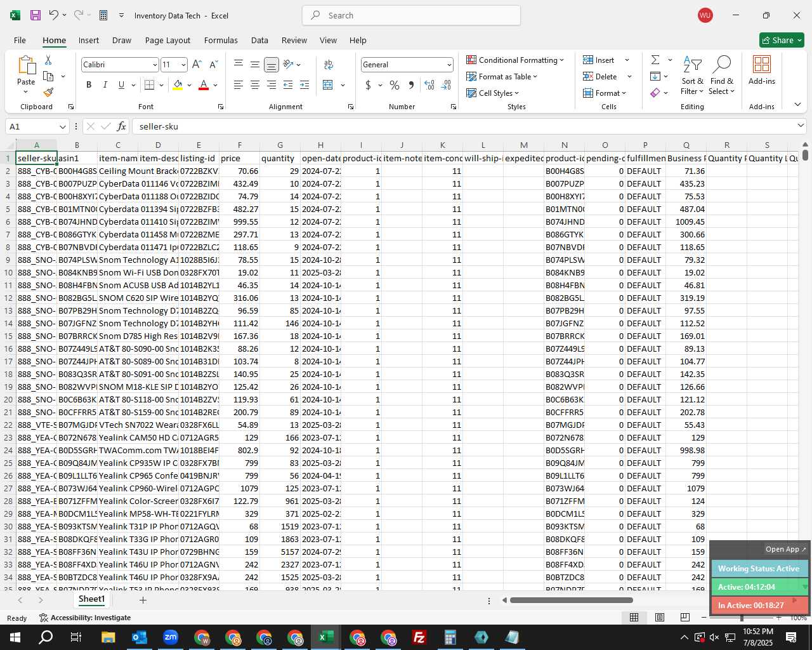Screen dimensions: 812x650
Task: Click the Format Painter brush icon
Action: [x=48, y=93]
